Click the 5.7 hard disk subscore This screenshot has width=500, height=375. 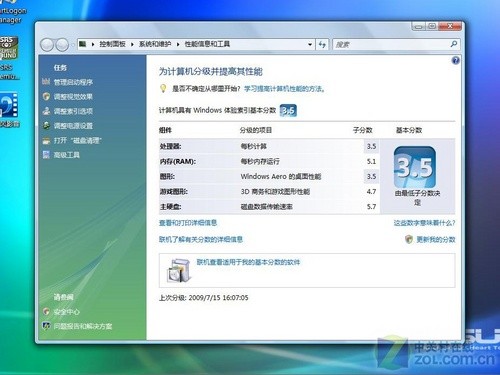pos(371,207)
